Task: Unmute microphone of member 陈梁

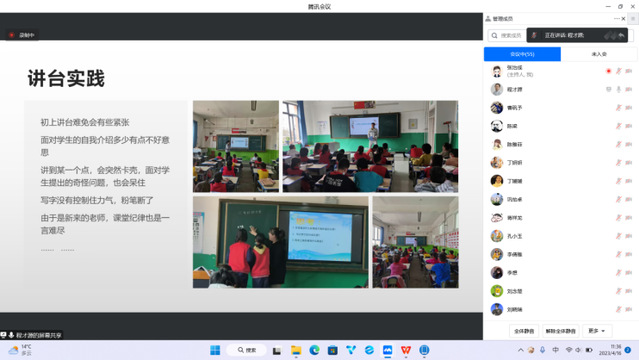Action: [619, 126]
